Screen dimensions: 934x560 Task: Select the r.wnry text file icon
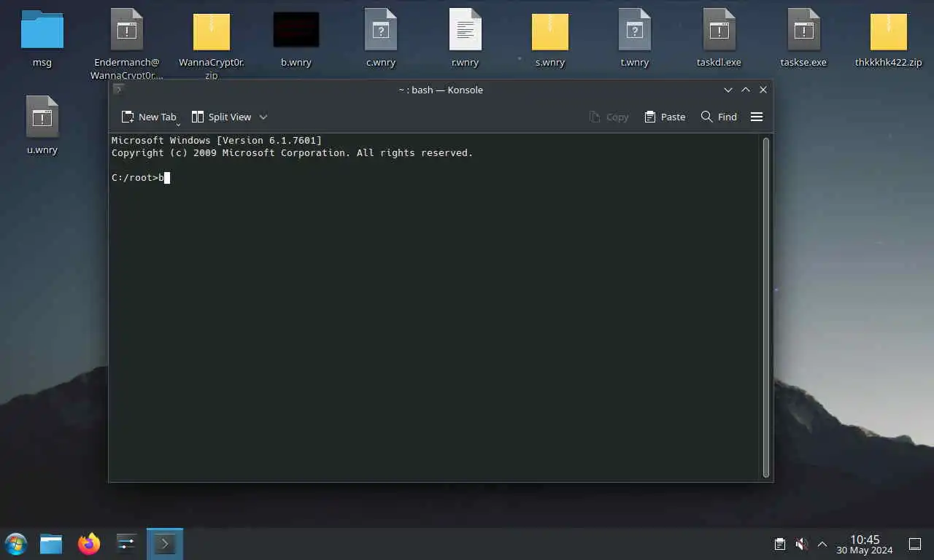click(466, 30)
